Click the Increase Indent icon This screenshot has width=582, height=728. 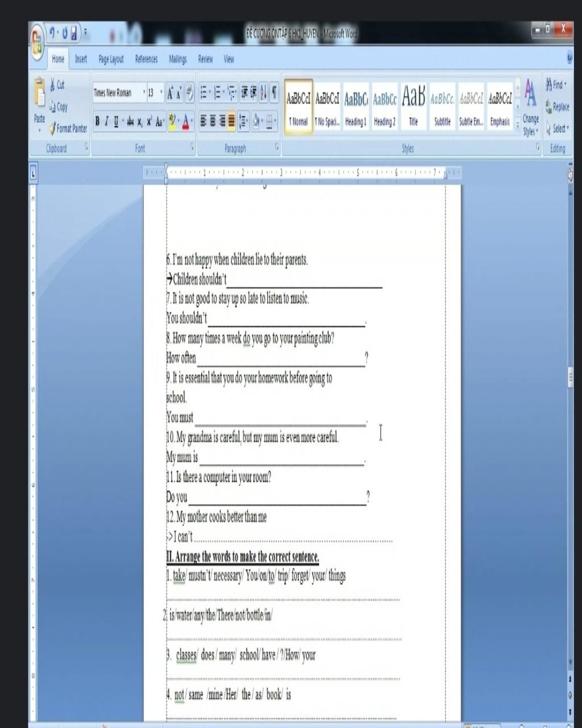pyautogui.click(x=254, y=92)
